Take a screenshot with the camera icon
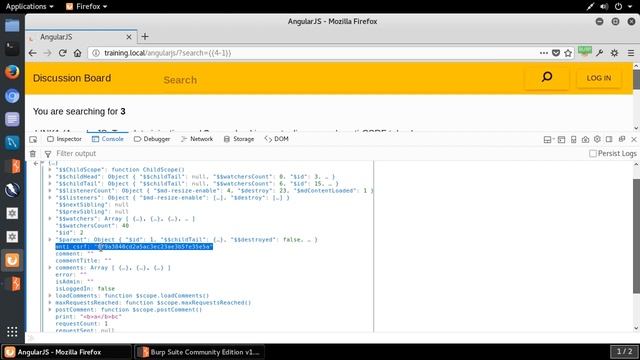640x360 pixels. (585, 140)
